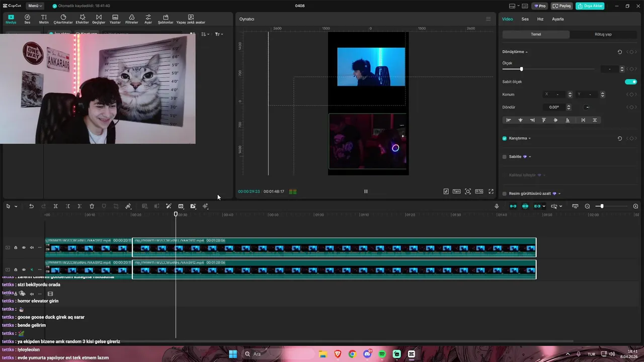Image resolution: width=644 pixels, height=362 pixels.
Task: Click the Paylaş share button
Action: [x=561, y=6]
